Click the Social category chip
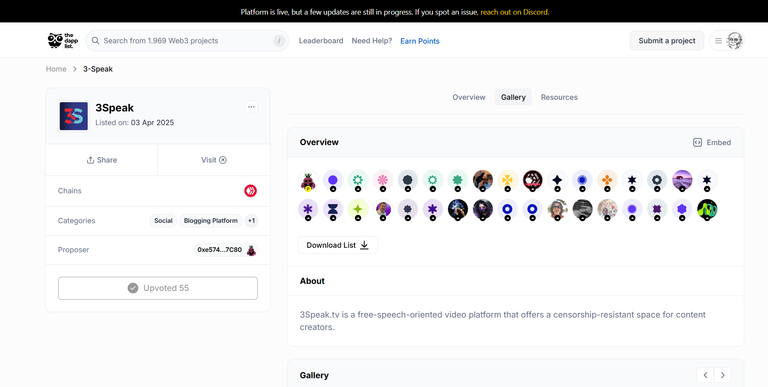The width and height of the screenshot is (768, 387). (x=163, y=221)
